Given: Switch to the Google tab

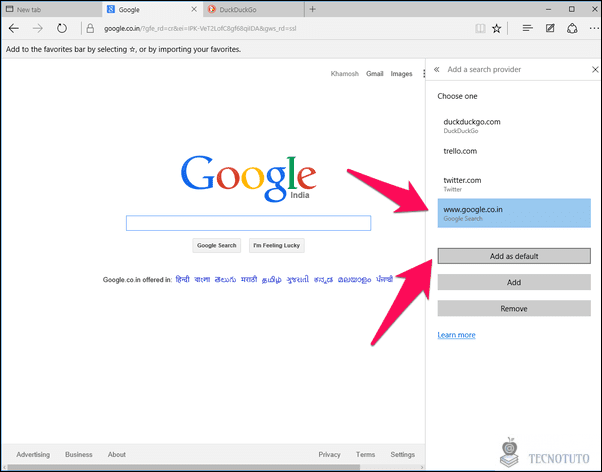Looking at the screenshot, I should (x=151, y=9).
